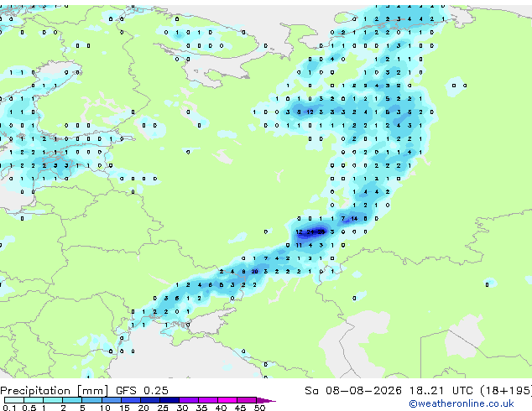
Task: Click the 15–20 mm legend color swatch
Action: point(130,400)
